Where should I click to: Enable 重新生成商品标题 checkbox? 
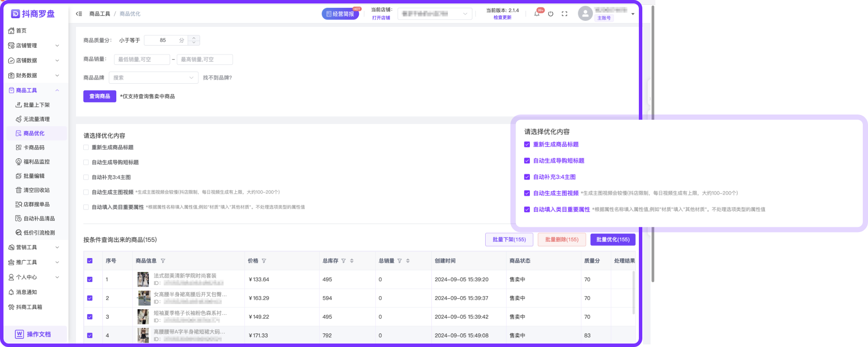click(86, 147)
